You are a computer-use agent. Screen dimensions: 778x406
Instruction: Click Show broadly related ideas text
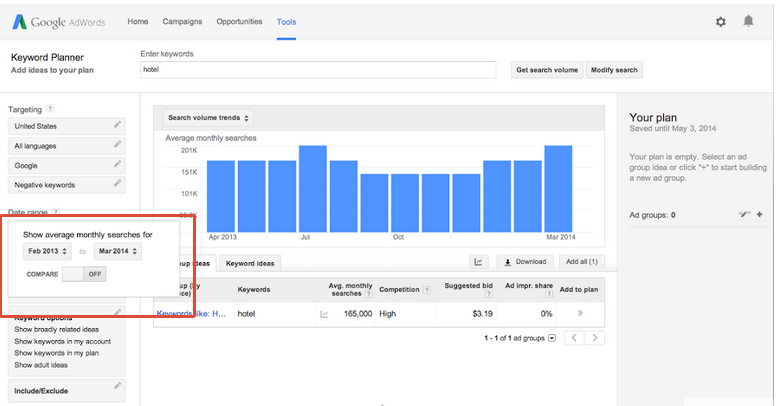coord(57,330)
